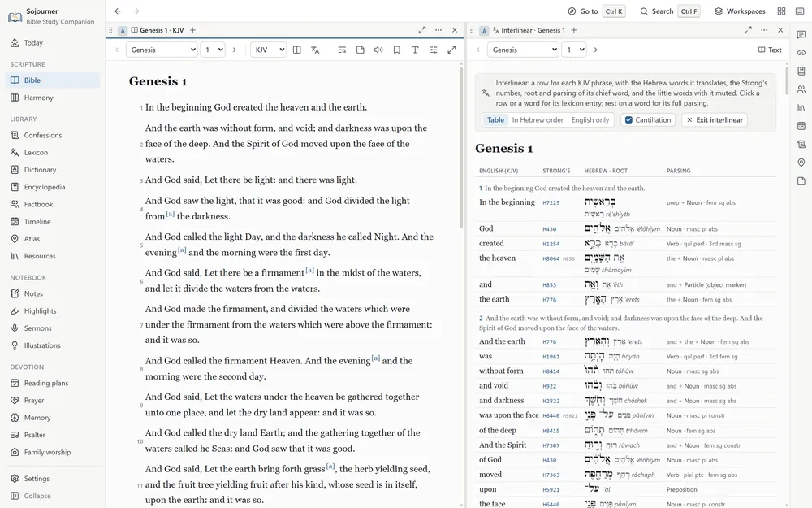Open Harmony in the sidebar
Screen dimensions: 812x508
pos(52,98)
